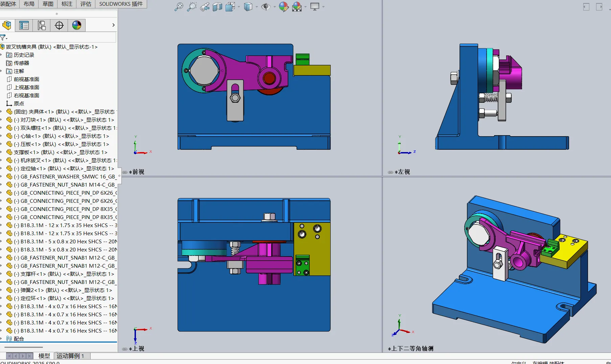Open Display Style dropdown arrow
Image resolution: width=611 pixels, height=364 pixels.
tap(257, 7)
